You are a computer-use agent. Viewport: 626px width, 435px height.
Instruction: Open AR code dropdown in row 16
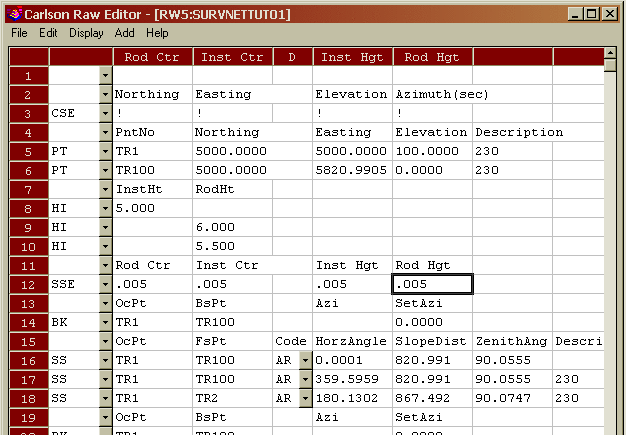pos(305,360)
